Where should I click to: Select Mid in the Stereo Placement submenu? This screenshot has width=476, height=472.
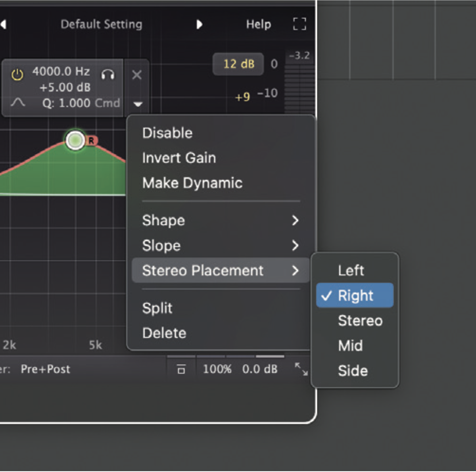click(350, 345)
